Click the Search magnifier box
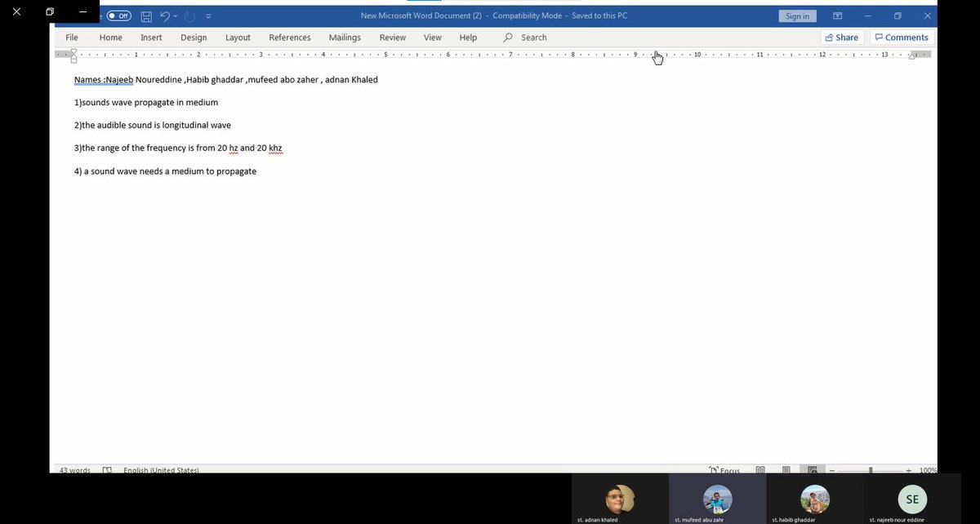Screen dimensions: 980x524 526,38
